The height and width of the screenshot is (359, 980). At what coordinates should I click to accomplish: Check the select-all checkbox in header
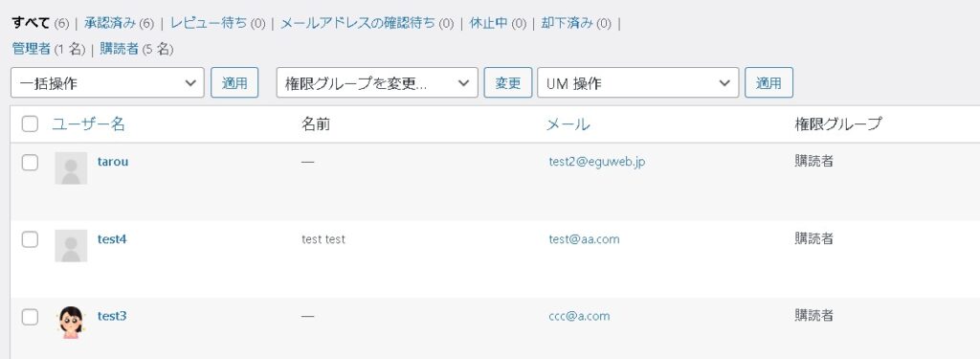[x=30, y=123]
